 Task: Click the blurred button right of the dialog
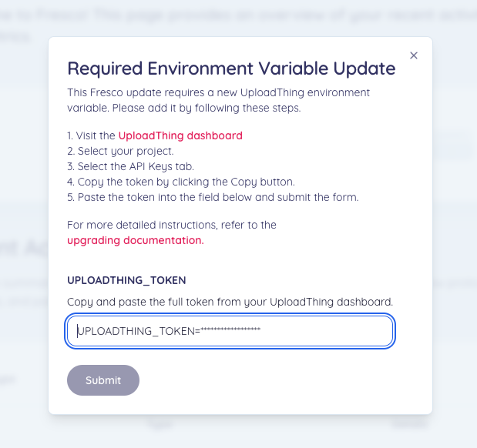453,145
